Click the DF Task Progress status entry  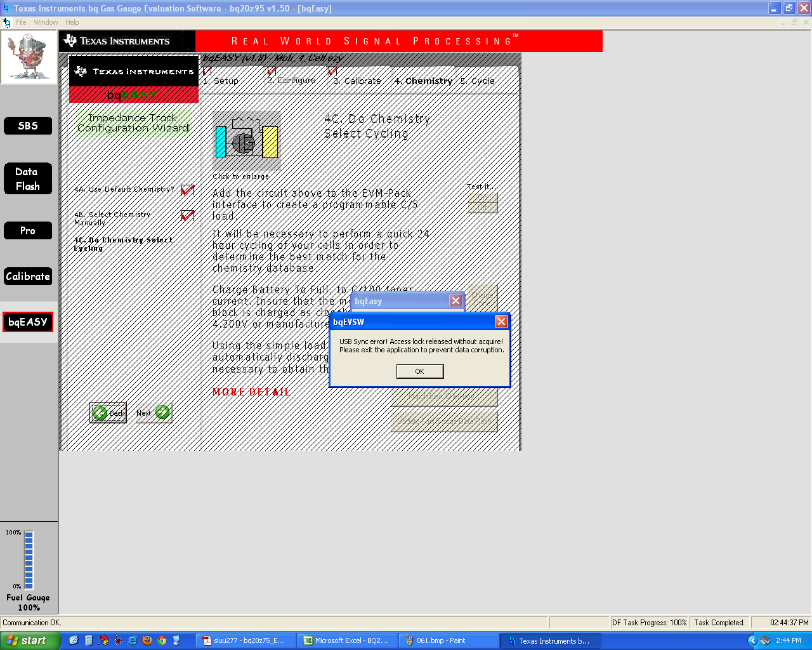[650, 623]
